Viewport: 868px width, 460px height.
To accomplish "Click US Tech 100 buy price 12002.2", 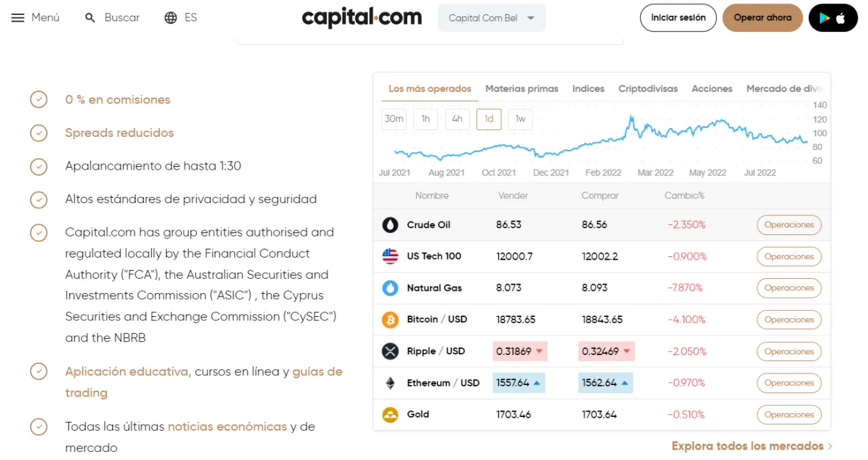I will [600, 257].
